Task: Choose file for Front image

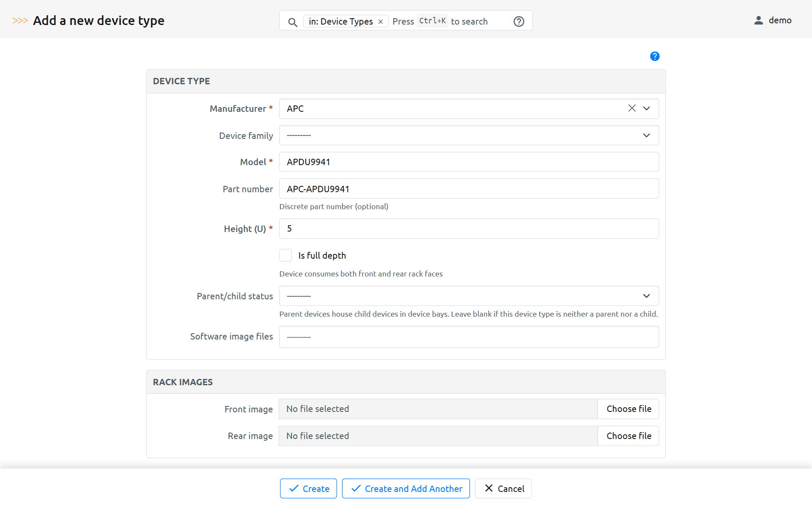Action: pyautogui.click(x=628, y=409)
